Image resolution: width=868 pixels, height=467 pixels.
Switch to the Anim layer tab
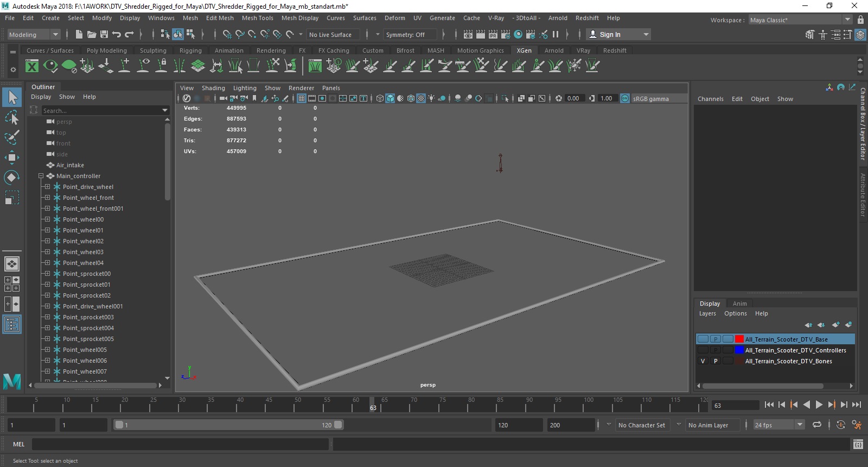[x=739, y=304]
